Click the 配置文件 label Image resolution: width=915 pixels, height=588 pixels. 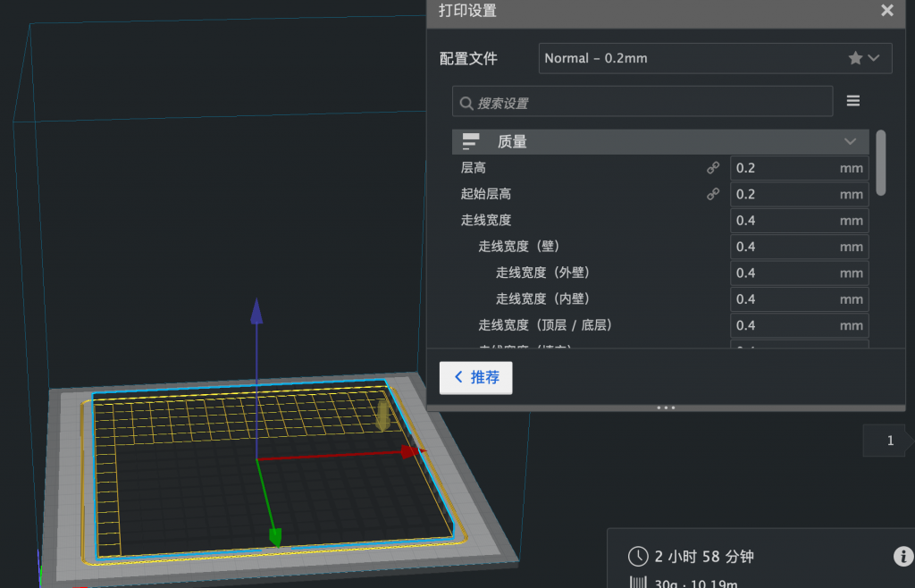click(x=468, y=58)
